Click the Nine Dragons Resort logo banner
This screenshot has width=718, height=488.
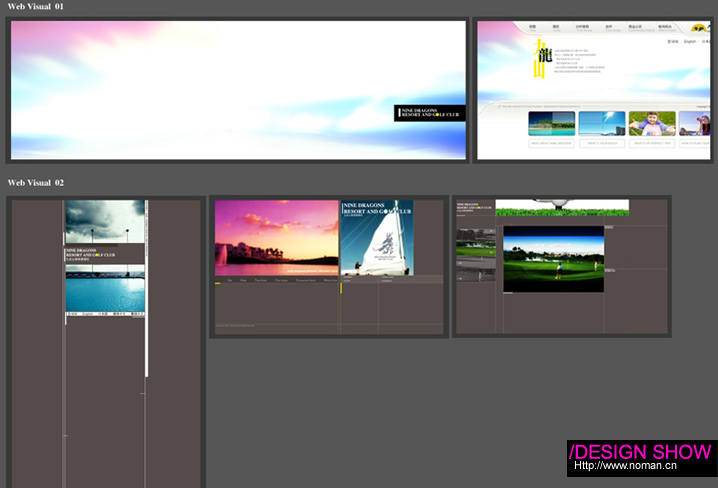(430, 113)
